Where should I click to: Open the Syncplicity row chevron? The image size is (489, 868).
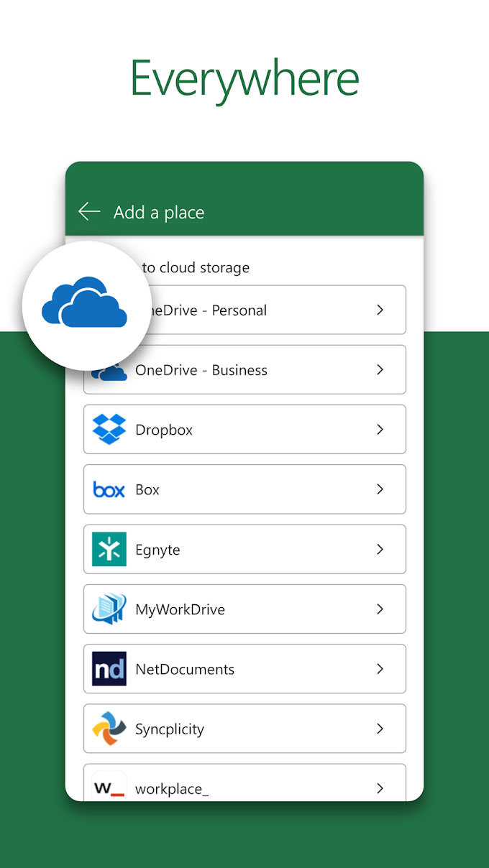tap(380, 729)
